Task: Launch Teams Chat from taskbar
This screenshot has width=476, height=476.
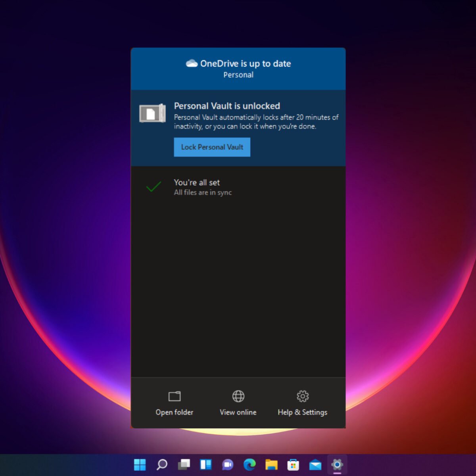Action: (x=228, y=464)
